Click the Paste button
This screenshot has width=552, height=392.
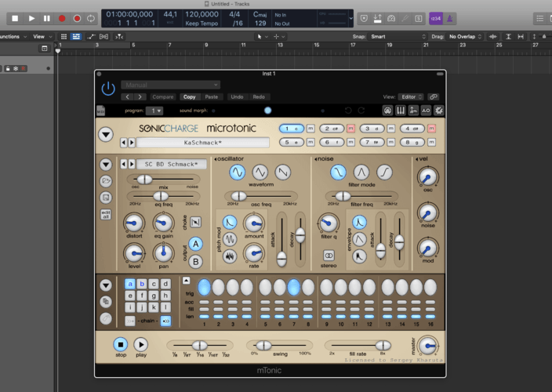point(211,96)
